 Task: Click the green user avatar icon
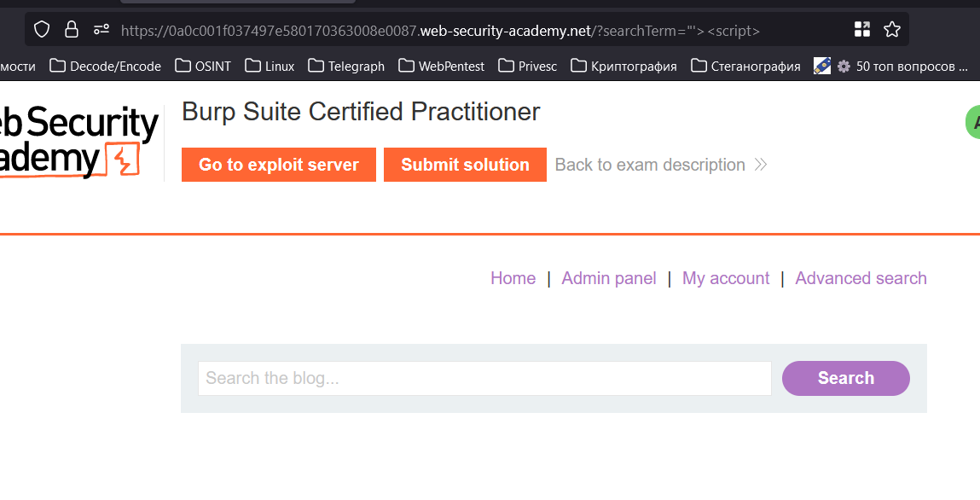pyautogui.click(x=972, y=122)
